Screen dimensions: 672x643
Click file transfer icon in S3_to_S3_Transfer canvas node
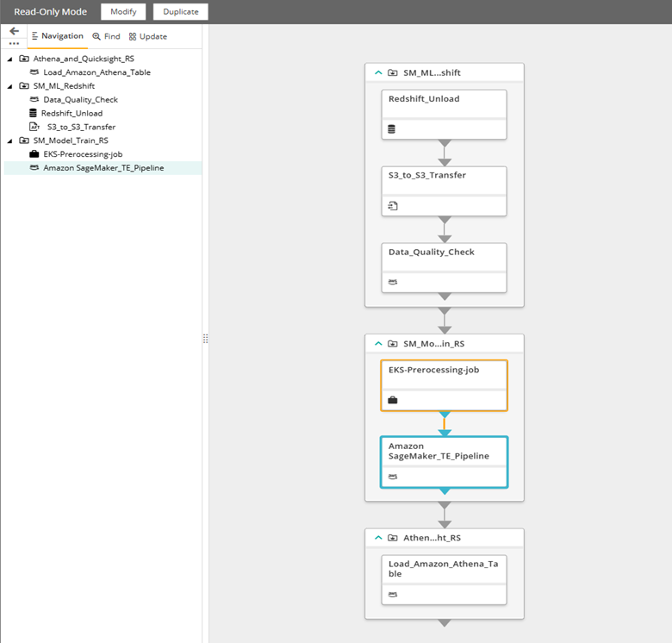(x=393, y=206)
